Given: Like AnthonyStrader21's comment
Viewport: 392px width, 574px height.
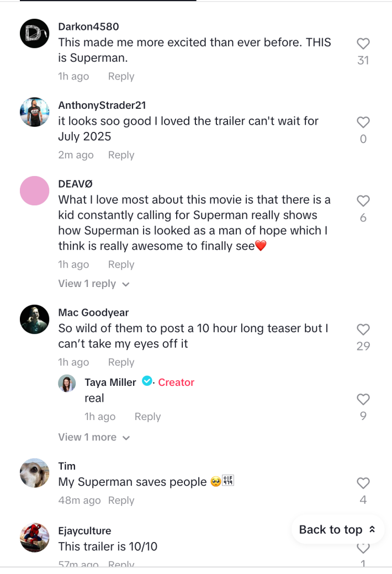Looking at the screenshot, I should tap(363, 122).
